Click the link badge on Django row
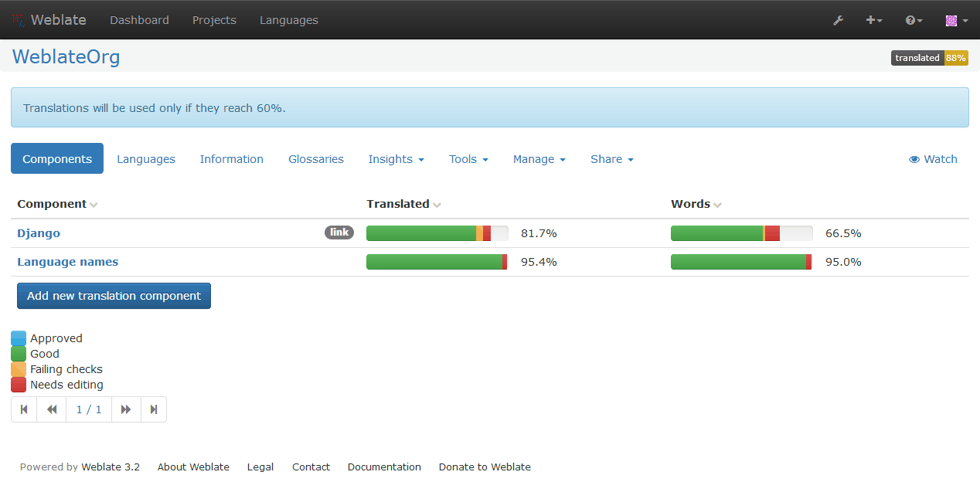Screen dimensions: 980x482 (339, 233)
